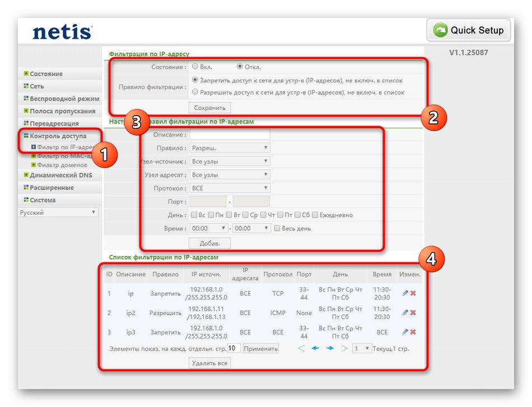This screenshot has width=532, height=407.
Task: Click the netis logo
Action: tap(62, 32)
